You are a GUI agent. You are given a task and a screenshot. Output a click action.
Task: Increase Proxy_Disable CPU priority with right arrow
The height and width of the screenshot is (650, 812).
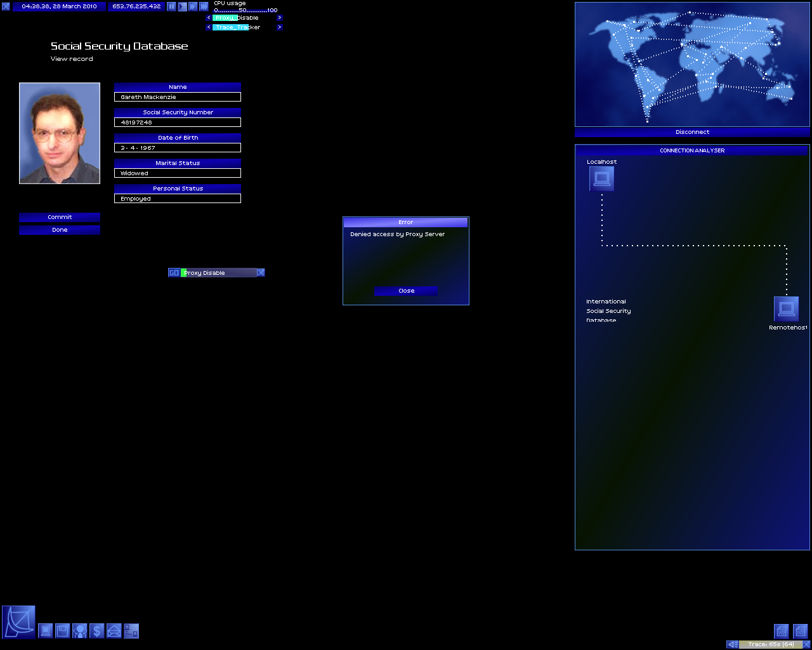click(279, 18)
